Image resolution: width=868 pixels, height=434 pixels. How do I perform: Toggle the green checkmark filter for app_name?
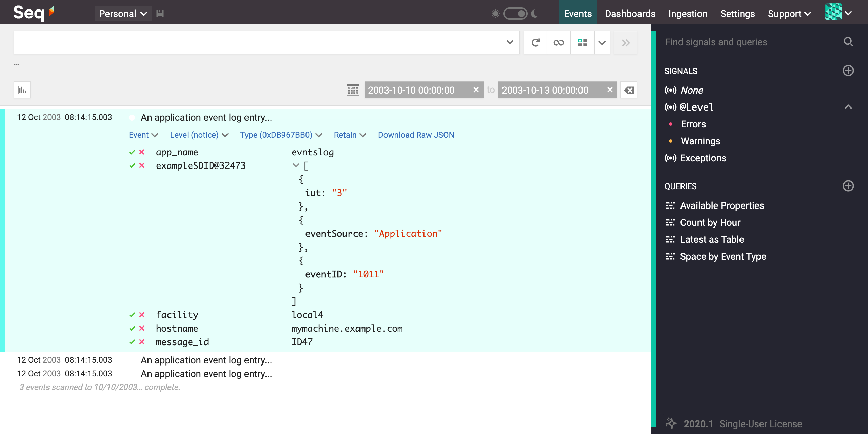tap(132, 152)
